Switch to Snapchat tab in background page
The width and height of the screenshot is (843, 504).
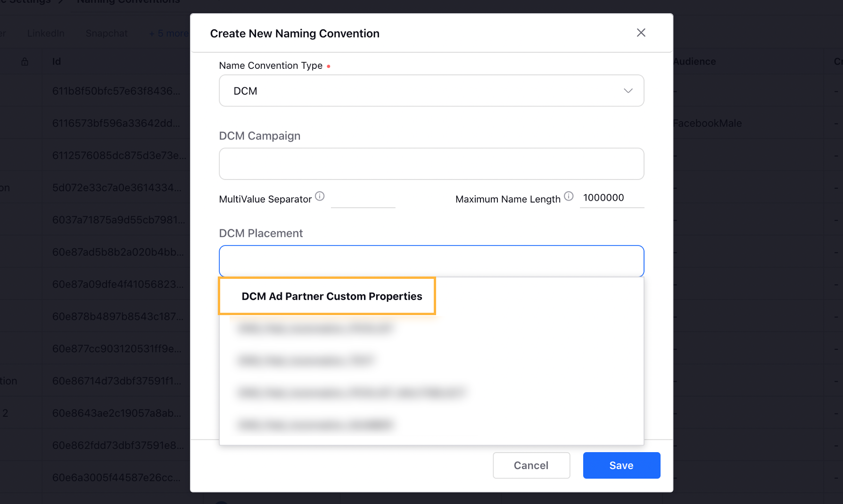(x=107, y=33)
